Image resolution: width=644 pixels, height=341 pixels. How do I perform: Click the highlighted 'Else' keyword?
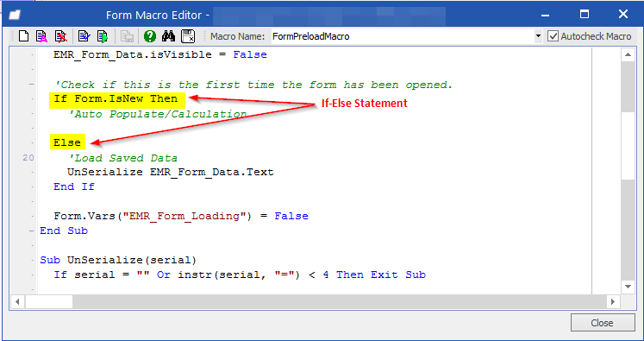(x=67, y=142)
